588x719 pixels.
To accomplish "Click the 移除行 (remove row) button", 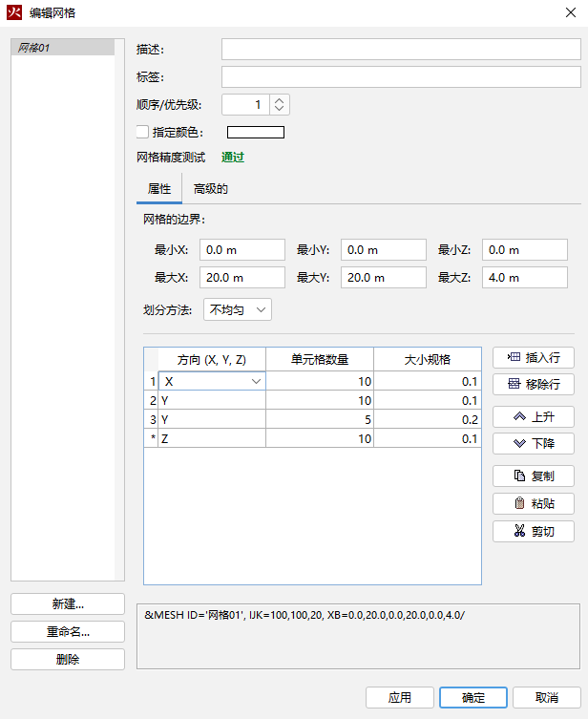I will click(534, 385).
